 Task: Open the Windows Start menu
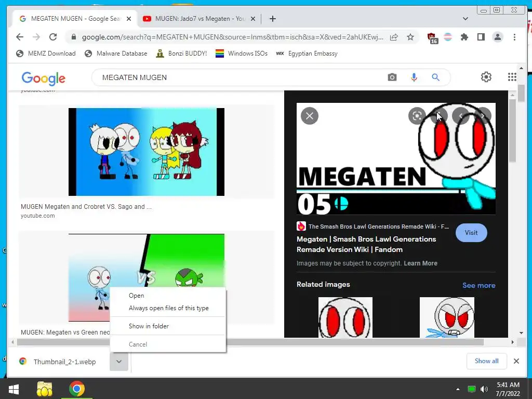click(x=14, y=389)
